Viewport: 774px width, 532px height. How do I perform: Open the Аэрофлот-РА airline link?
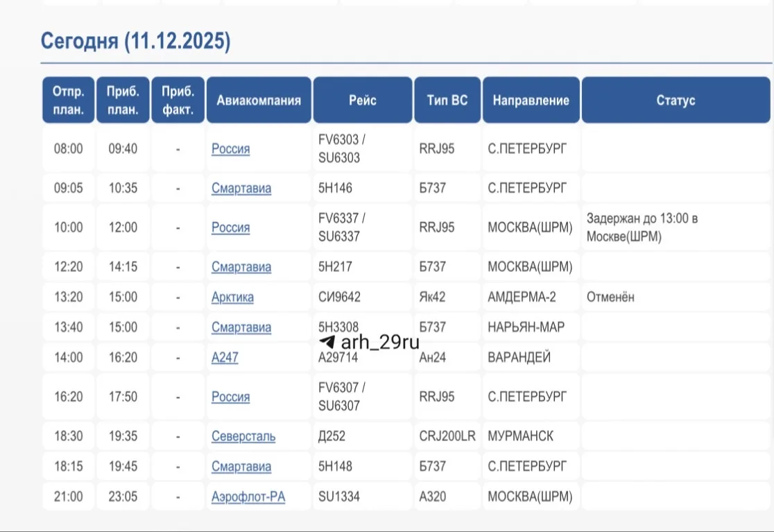click(x=248, y=497)
